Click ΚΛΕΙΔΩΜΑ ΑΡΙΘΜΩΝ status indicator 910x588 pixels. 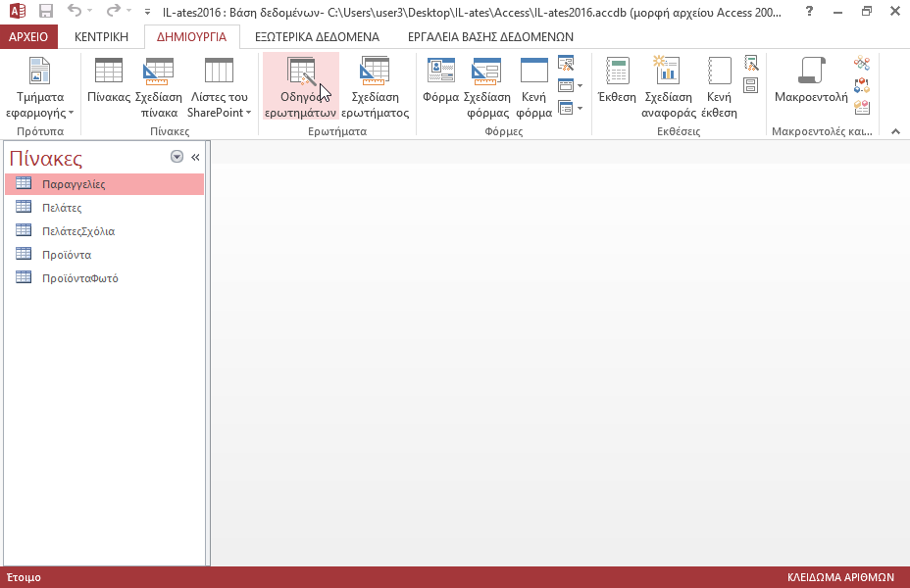pos(840,577)
